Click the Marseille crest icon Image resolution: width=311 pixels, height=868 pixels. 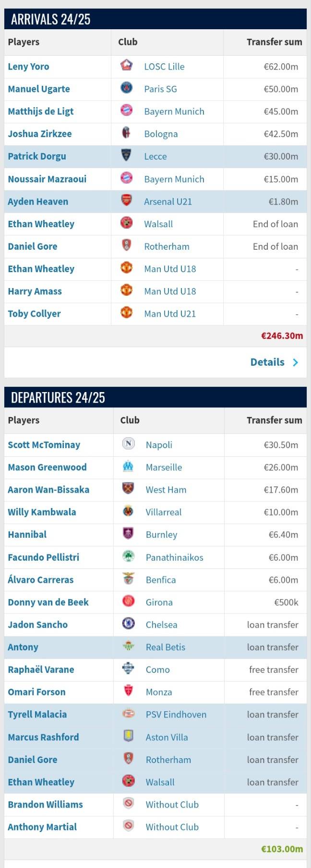(x=128, y=465)
